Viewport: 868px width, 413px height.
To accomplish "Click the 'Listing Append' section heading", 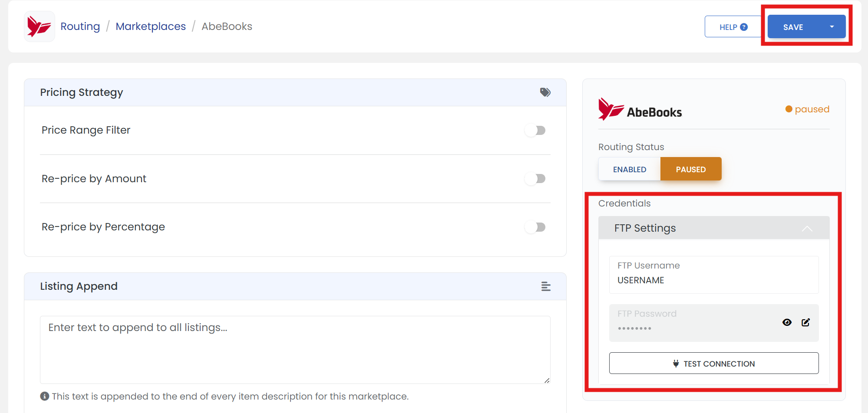I will [79, 286].
